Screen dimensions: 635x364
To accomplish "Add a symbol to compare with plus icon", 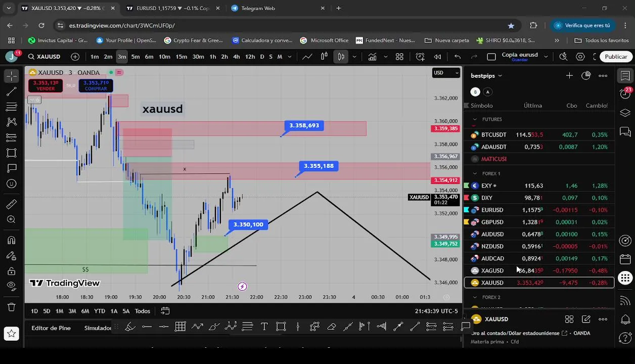I will pyautogui.click(x=75, y=57).
